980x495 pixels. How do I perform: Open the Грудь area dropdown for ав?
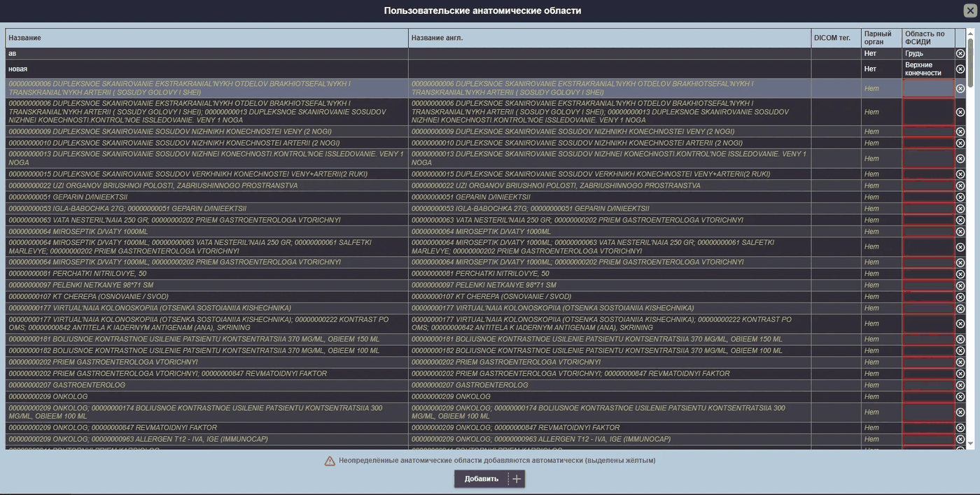point(928,53)
